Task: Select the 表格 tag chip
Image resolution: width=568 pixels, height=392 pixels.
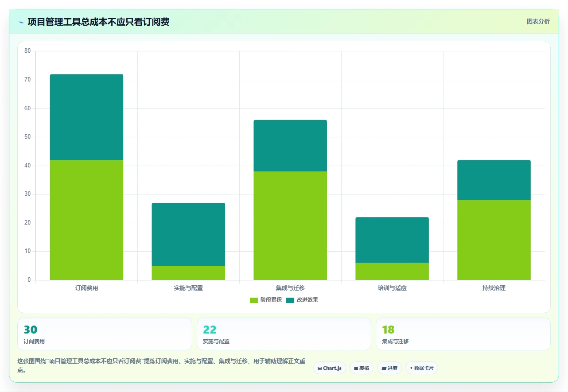Action: (362, 368)
